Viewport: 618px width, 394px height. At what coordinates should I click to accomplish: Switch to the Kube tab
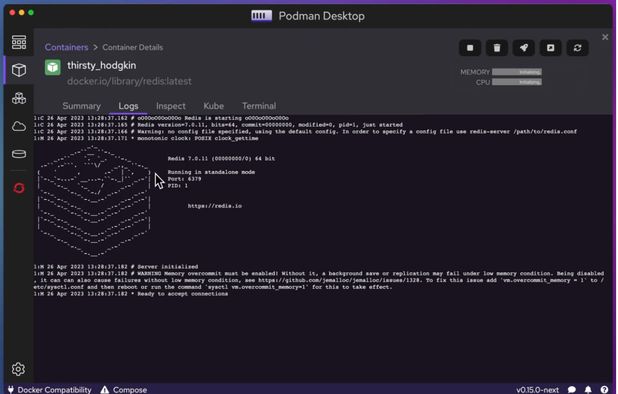point(213,106)
